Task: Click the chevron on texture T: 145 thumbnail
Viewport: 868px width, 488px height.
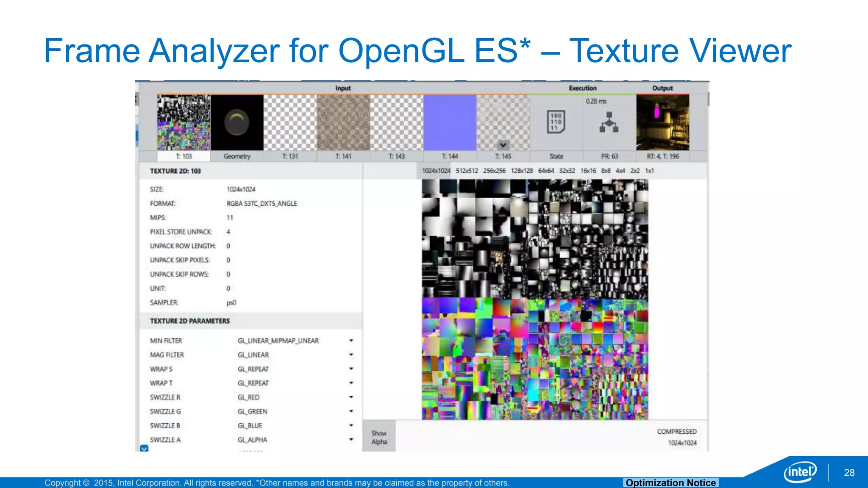Action: click(x=503, y=145)
